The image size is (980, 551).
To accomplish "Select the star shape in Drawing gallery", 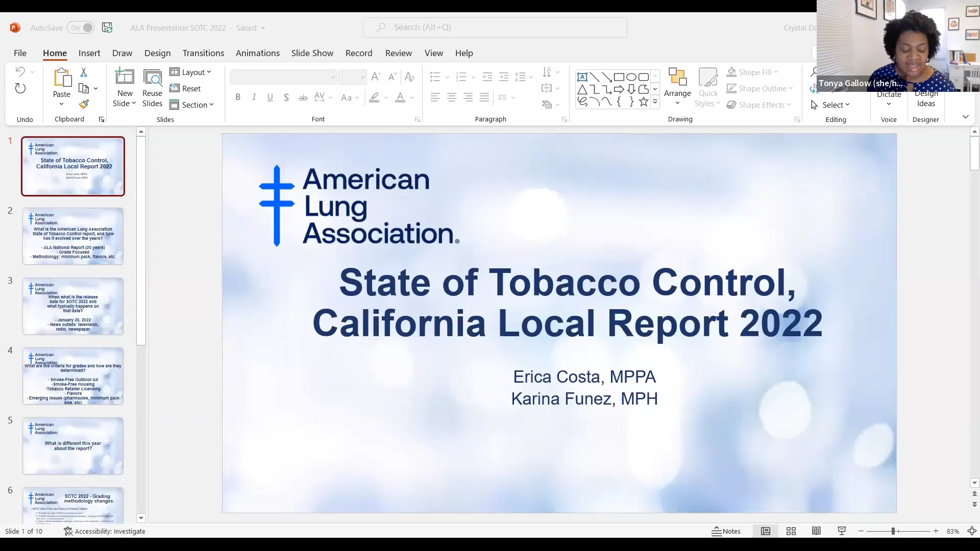I will click(x=644, y=101).
